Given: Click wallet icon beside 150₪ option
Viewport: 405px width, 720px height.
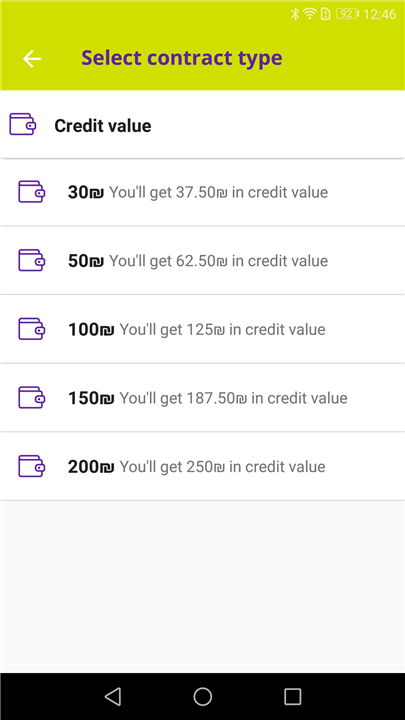Looking at the screenshot, I should pos(32,397).
